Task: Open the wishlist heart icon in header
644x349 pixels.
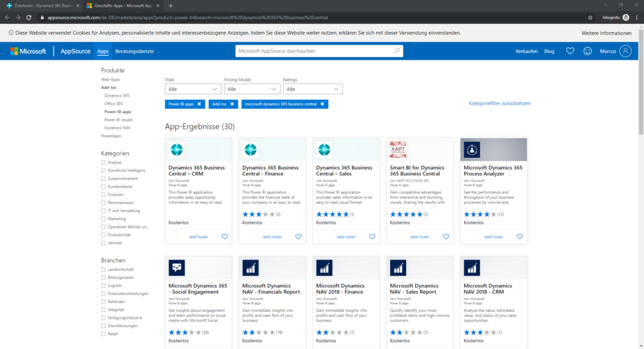Action: [x=570, y=51]
